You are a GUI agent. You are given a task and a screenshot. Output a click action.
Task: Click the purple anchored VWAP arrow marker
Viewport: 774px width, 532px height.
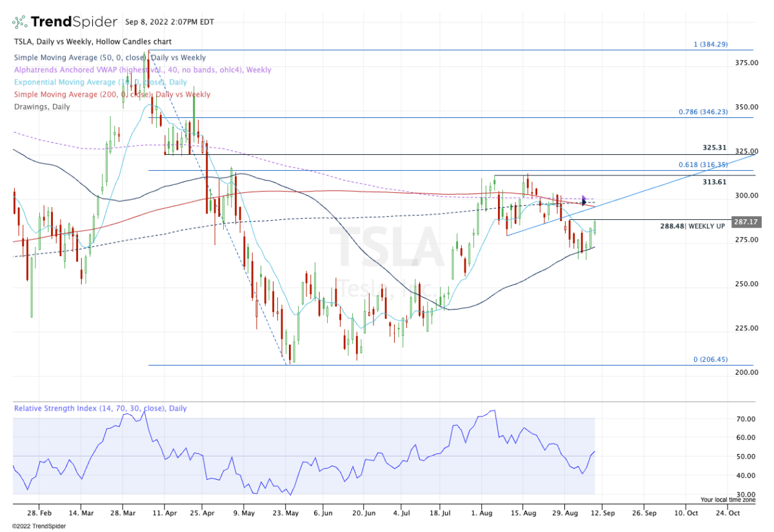(584, 201)
